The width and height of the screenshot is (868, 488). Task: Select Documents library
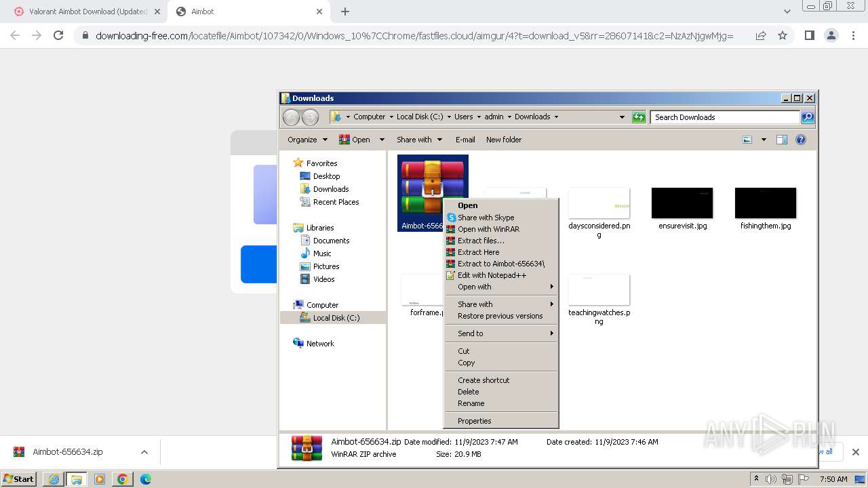pos(325,241)
